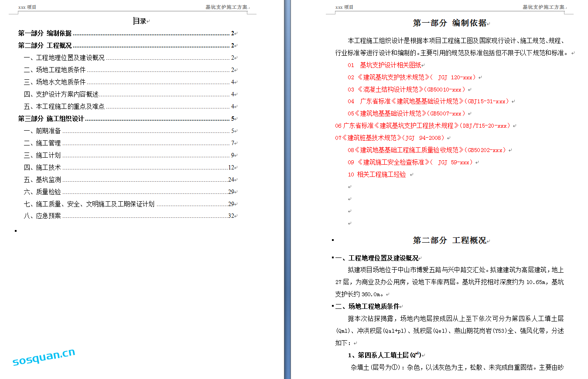The height and width of the screenshot is (379, 588).
Task: Click the 第二部分 工程概况 heading in body
Action: 449,240
